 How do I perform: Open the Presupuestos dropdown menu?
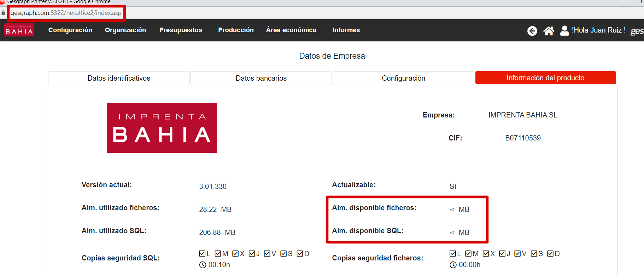pos(181,30)
